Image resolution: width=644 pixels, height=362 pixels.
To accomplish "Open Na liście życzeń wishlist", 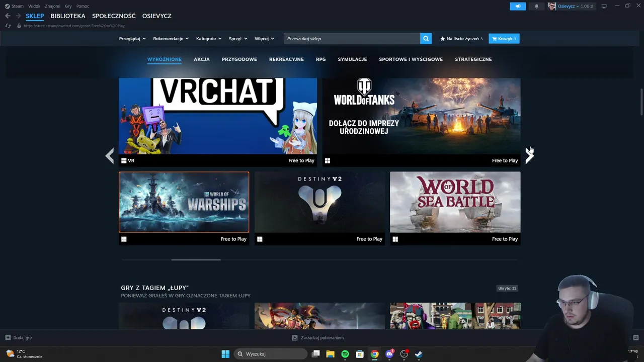I will (461, 39).
